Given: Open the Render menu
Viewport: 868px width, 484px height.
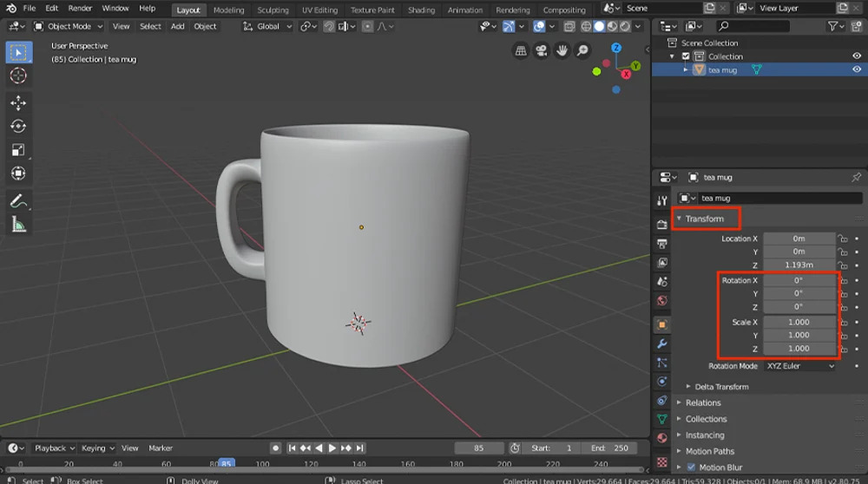Looking at the screenshot, I should (80, 9).
